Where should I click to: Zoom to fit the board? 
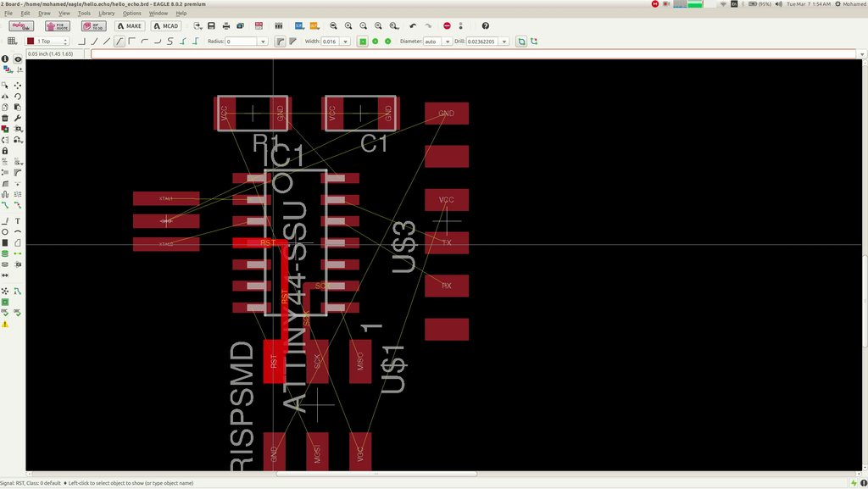333,26
